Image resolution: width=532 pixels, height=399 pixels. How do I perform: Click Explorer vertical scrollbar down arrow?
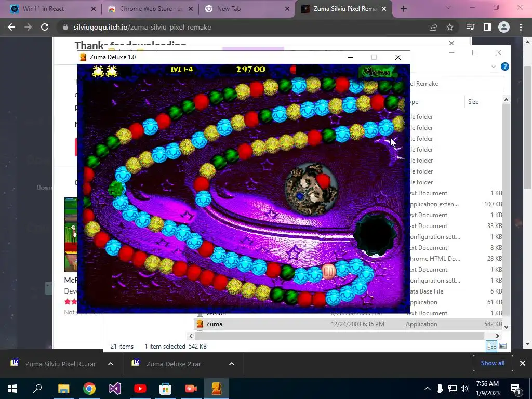point(506,327)
